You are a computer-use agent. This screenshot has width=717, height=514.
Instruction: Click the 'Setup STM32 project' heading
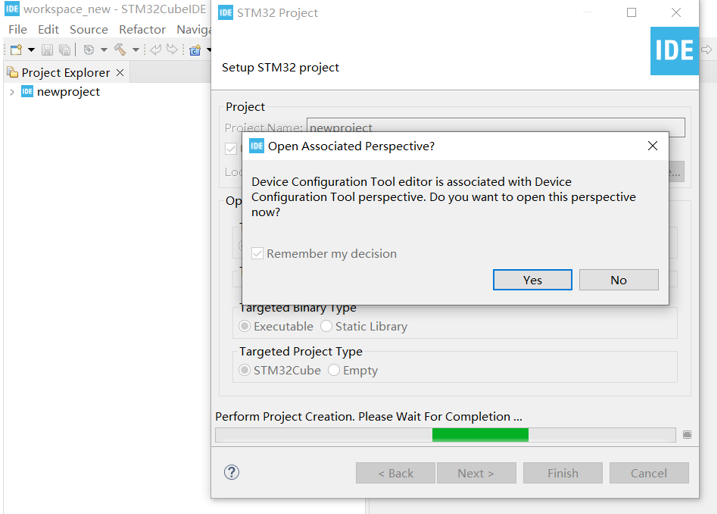(280, 68)
